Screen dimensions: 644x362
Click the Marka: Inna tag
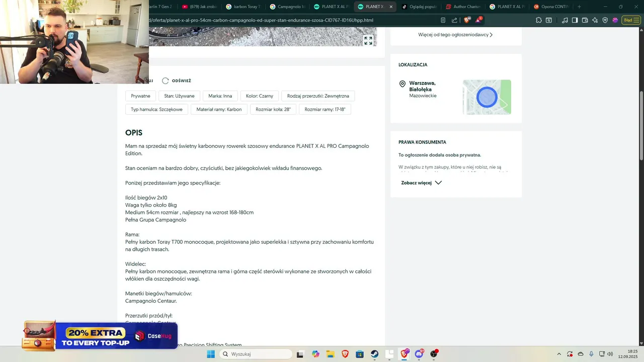220,96
